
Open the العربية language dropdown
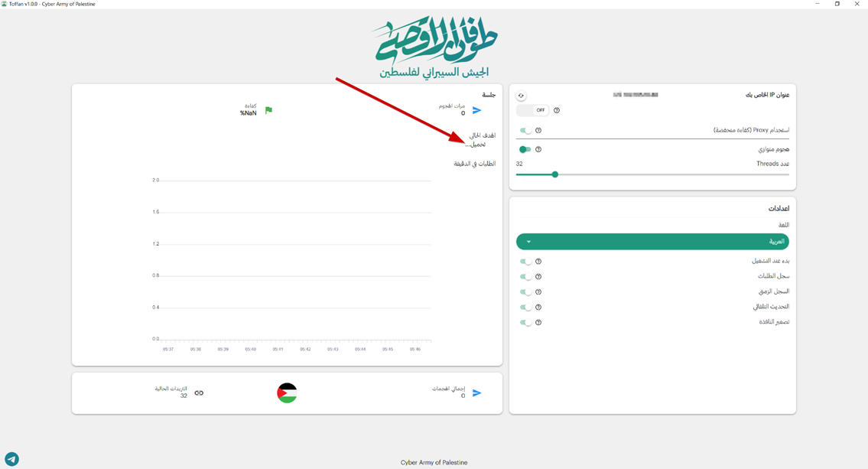click(x=652, y=242)
